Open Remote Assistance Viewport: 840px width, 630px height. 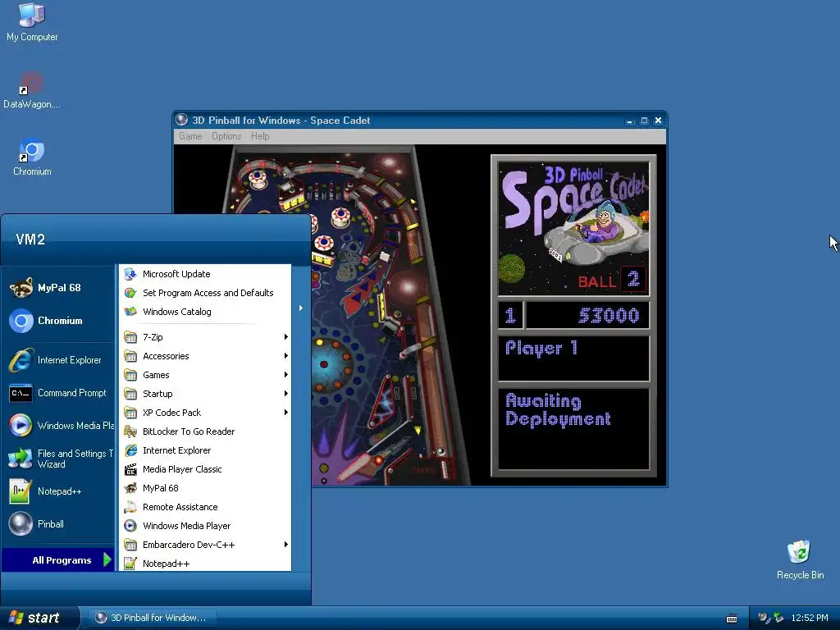point(205,507)
